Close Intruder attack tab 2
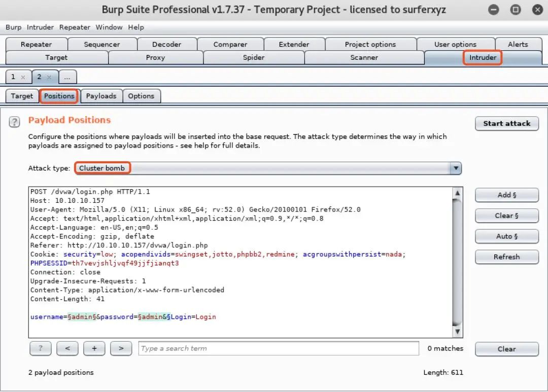 tap(49, 77)
